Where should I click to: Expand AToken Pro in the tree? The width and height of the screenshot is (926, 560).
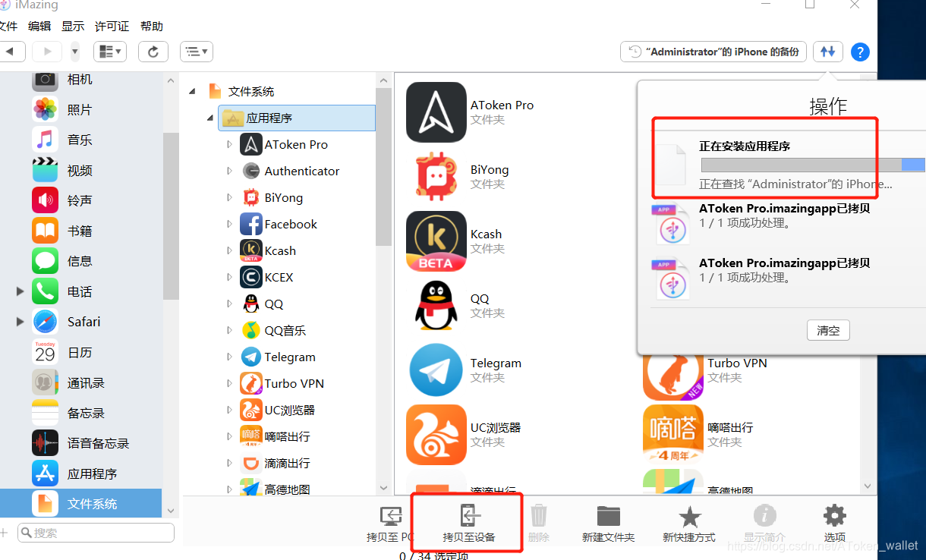coord(229,144)
